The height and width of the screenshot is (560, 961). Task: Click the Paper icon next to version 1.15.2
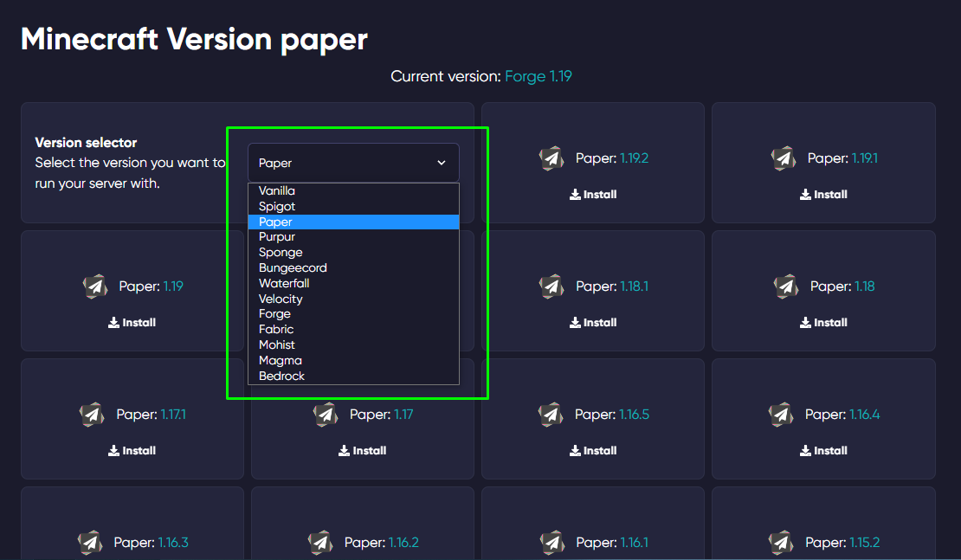782,543
